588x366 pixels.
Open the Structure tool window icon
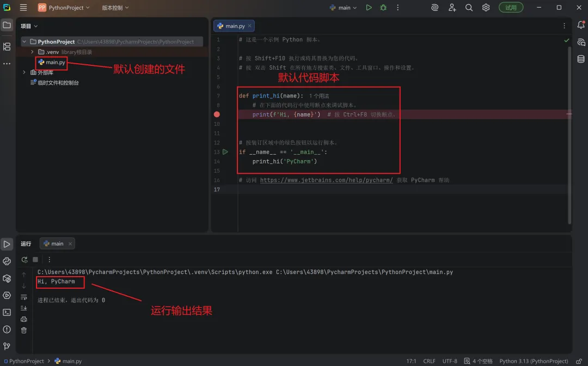tap(7, 46)
